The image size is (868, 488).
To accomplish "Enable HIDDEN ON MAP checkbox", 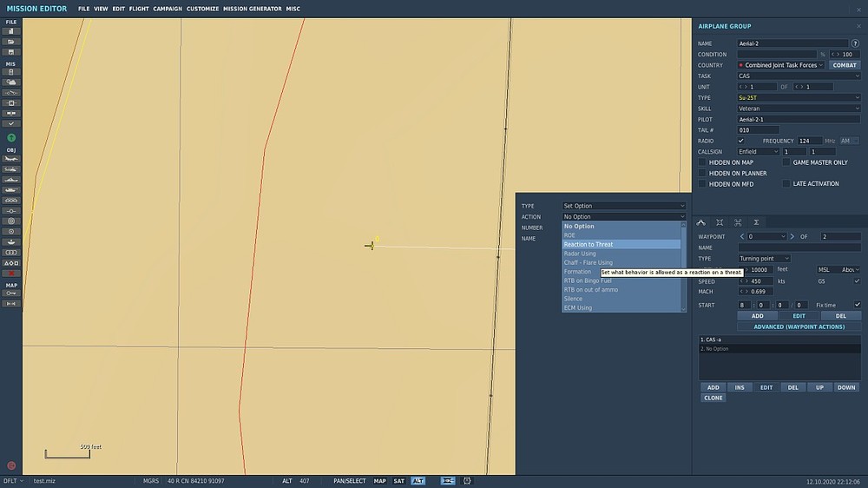I will click(x=702, y=162).
